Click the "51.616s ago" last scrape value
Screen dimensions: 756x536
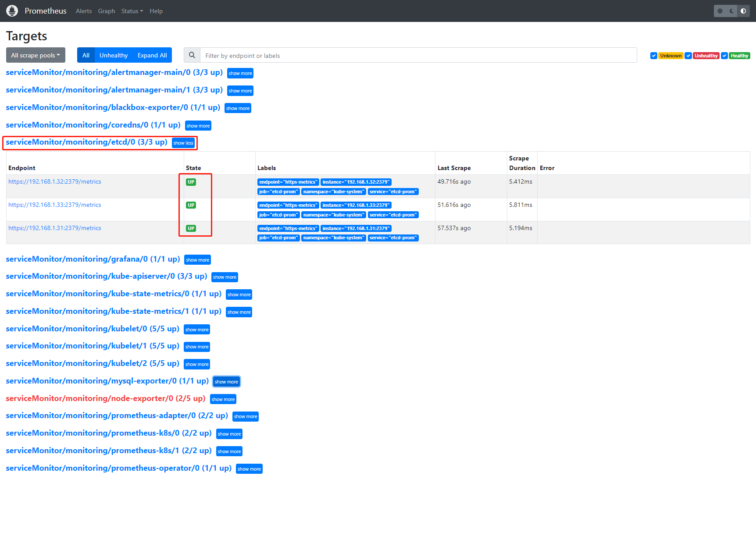(454, 205)
